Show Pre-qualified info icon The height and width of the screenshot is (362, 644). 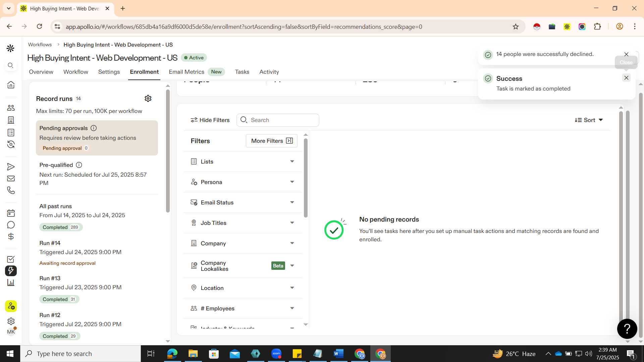[x=79, y=165]
